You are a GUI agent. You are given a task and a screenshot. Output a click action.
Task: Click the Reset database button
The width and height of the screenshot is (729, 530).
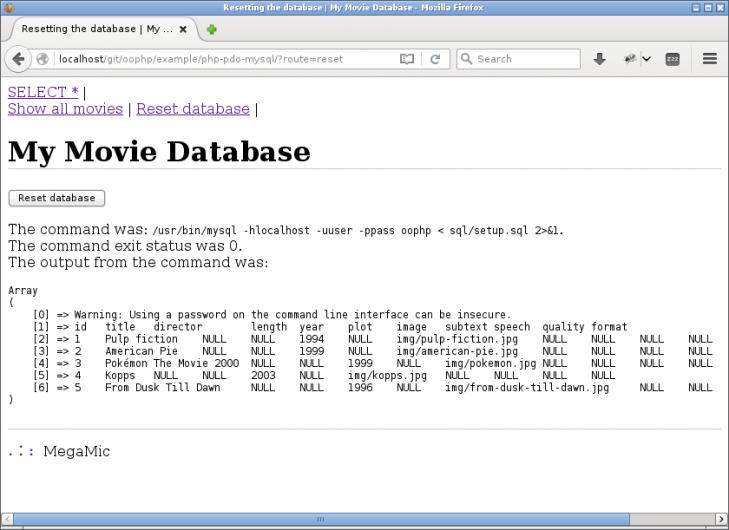[57, 198]
